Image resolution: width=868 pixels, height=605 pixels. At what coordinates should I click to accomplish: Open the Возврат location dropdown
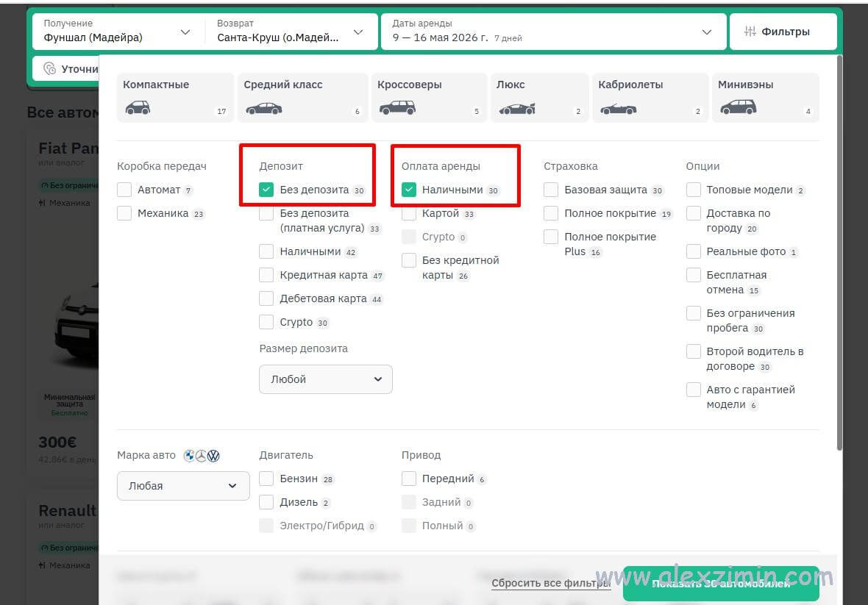pos(290,32)
